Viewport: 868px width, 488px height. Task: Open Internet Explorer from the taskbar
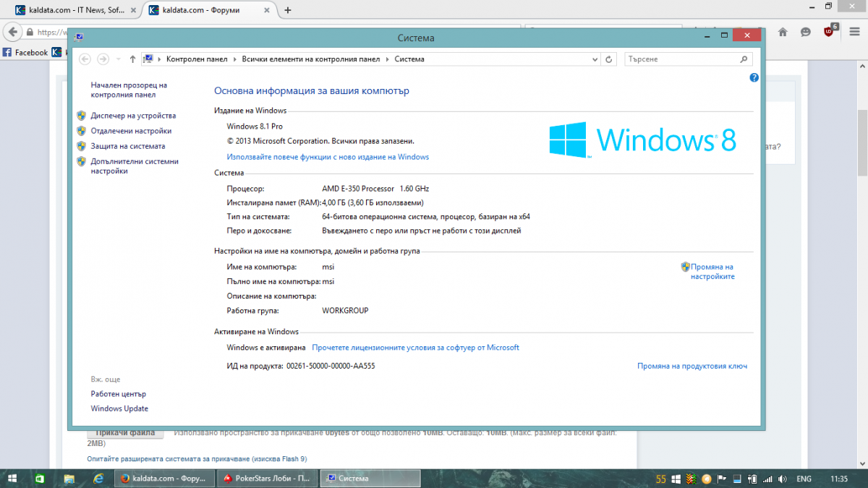(97, 478)
